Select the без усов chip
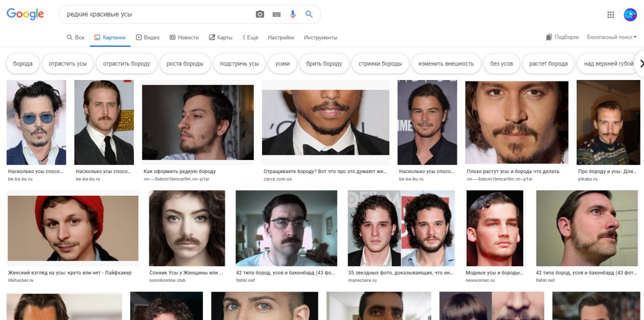This screenshot has height=320, width=644. tap(502, 64)
